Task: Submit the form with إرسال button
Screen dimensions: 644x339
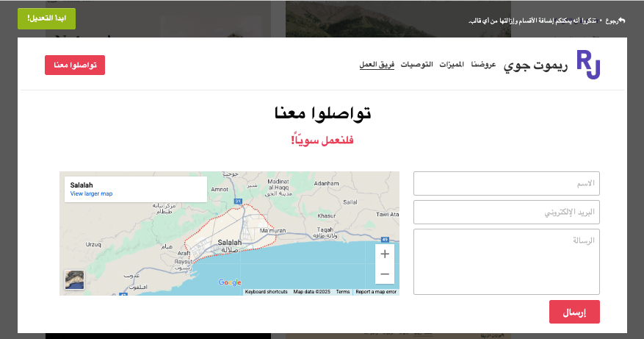Action: [x=574, y=312]
